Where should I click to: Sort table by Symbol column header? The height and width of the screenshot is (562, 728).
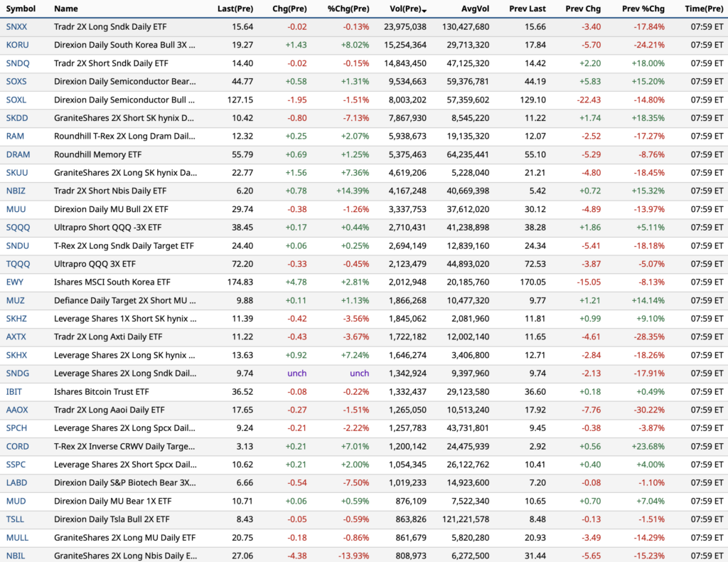(x=21, y=9)
